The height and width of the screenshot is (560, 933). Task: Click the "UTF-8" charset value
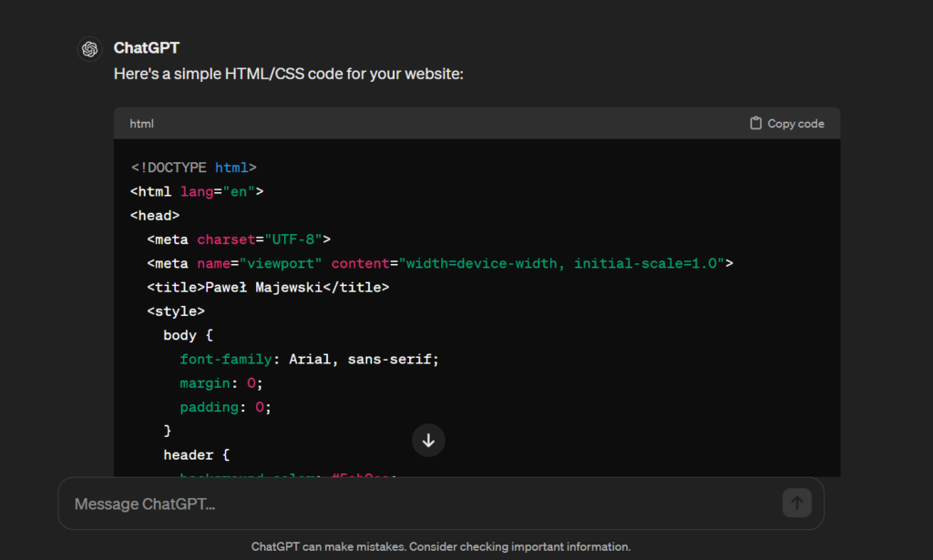tap(293, 239)
